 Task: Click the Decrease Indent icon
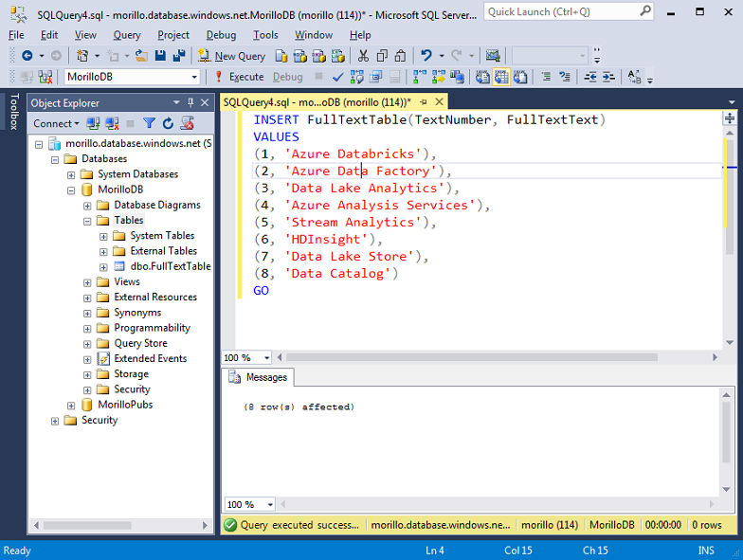tap(590, 77)
